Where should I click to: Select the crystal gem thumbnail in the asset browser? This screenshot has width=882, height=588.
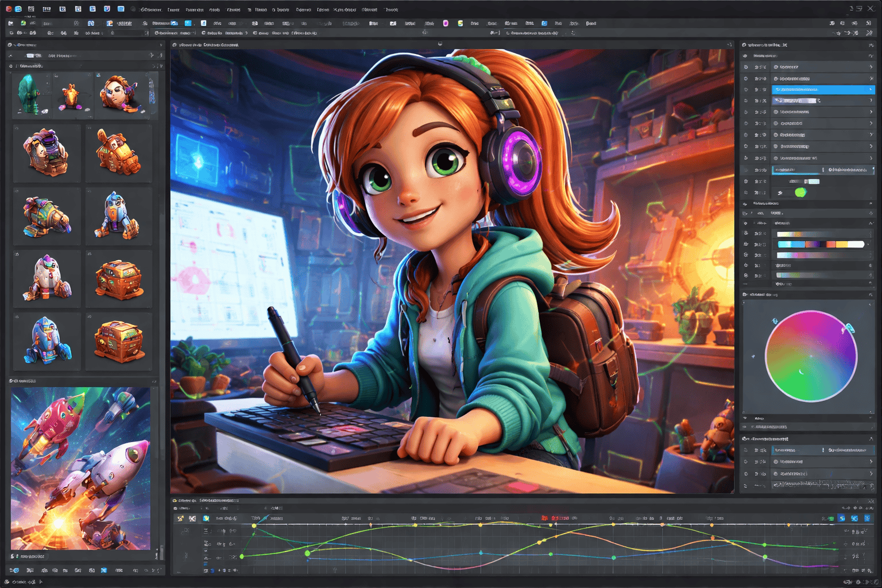pos(32,95)
